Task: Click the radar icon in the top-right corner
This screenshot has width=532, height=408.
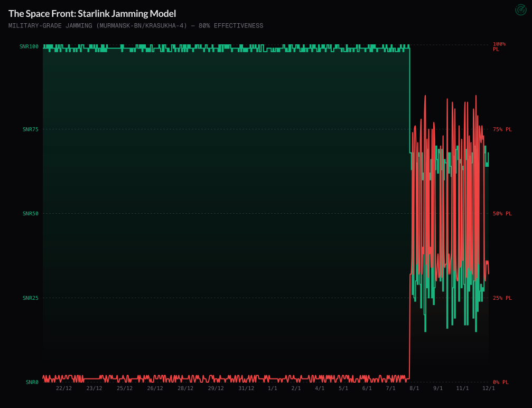Action: click(520, 10)
